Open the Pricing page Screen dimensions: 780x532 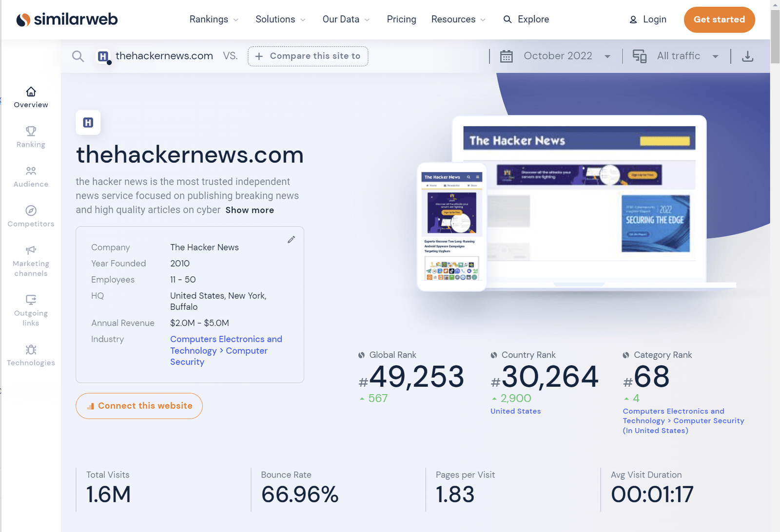tap(402, 19)
